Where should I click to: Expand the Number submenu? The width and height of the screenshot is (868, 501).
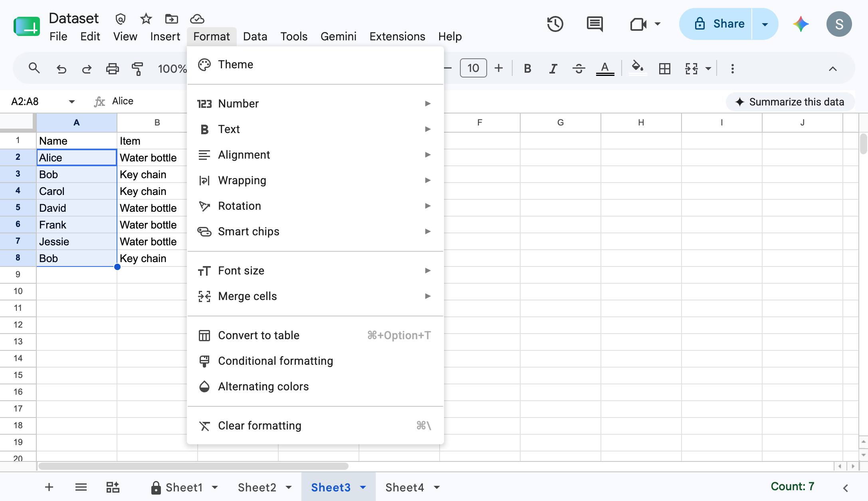pyautogui.click(x=315, y=103)
